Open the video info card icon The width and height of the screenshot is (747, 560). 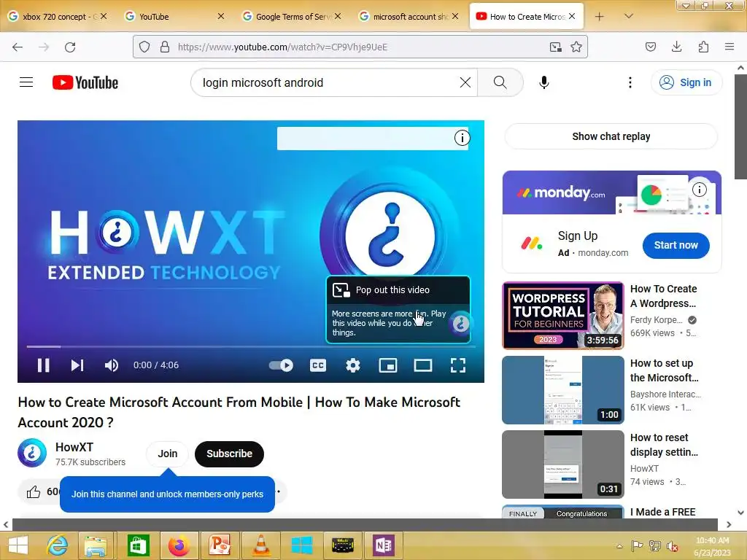coord(462,138)
